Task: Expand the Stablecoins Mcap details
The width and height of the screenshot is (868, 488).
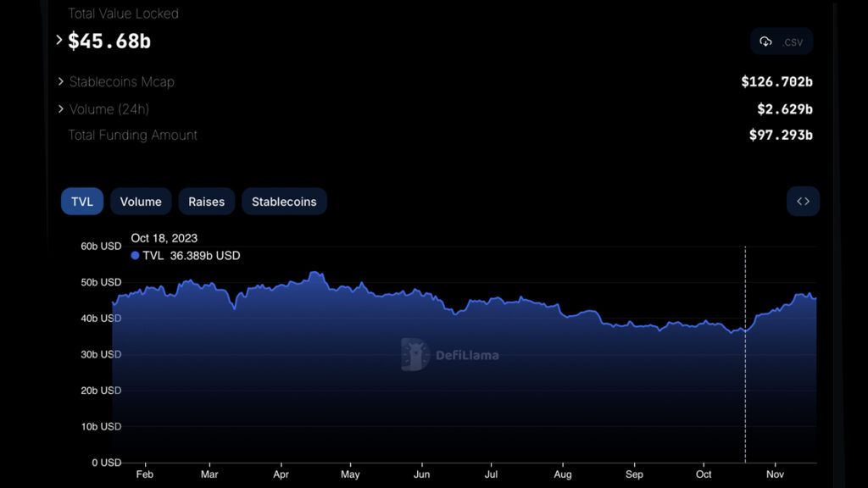Action: pos(59,81)
